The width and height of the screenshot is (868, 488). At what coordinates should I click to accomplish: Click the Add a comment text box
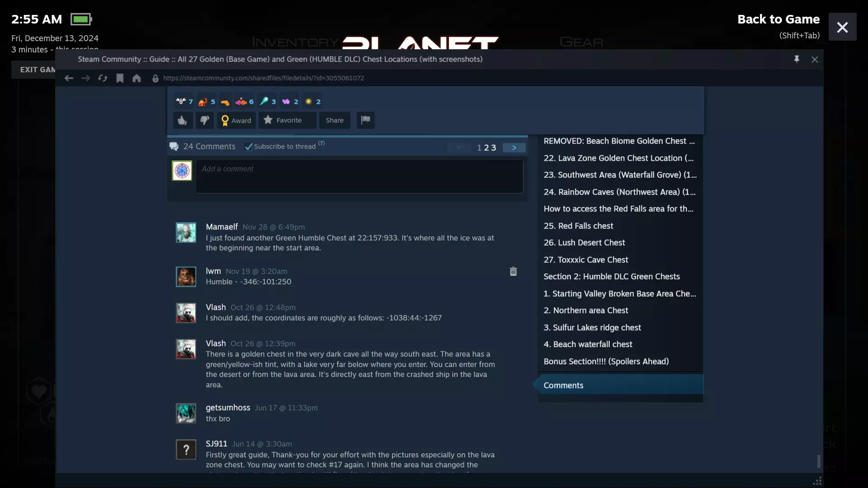[359, 177]
